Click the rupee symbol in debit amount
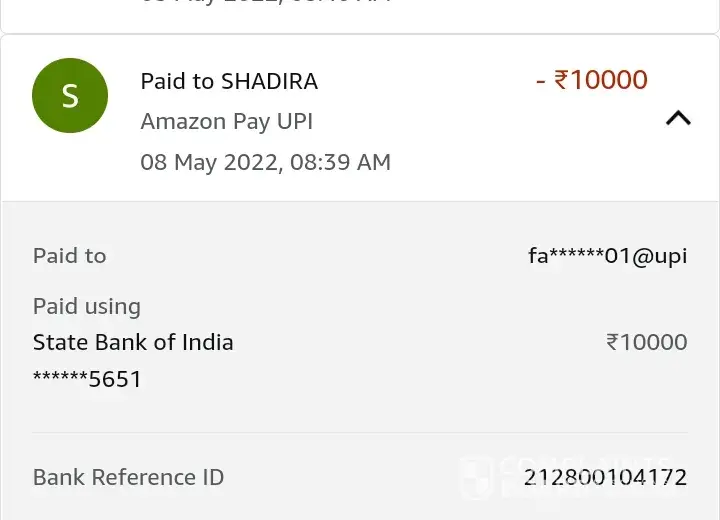720x520 pixels. (x=561, y=80)
